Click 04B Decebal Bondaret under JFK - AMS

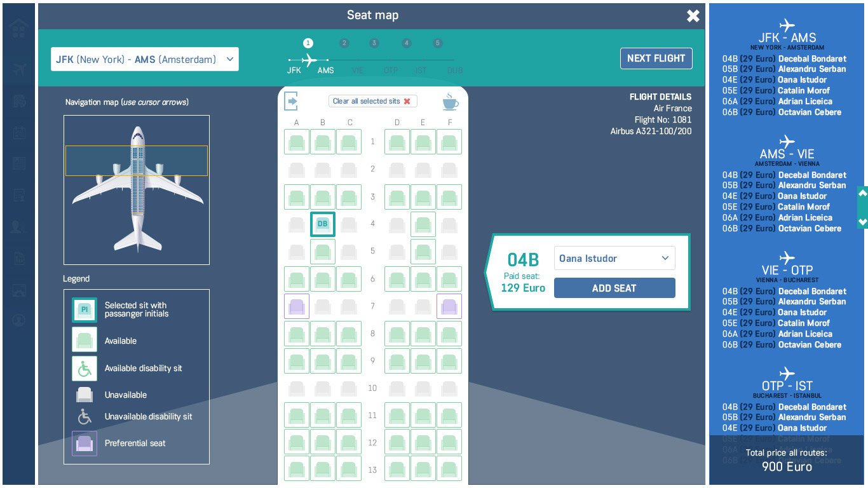click(784, 58)
